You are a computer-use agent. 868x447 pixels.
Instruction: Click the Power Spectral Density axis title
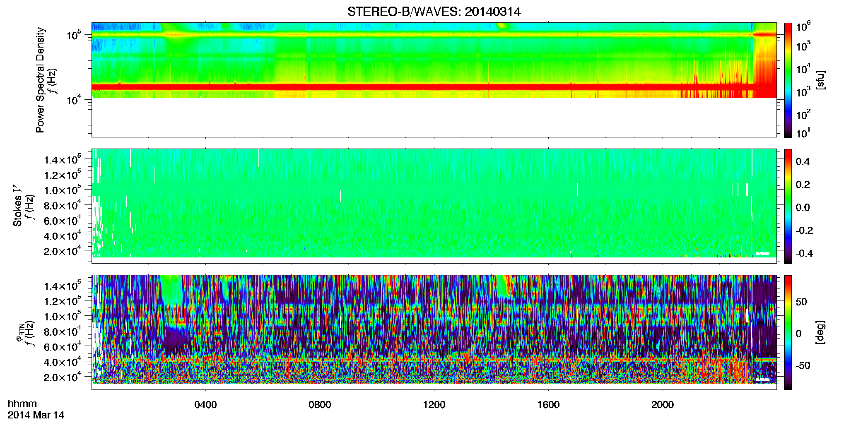[40, 80]
